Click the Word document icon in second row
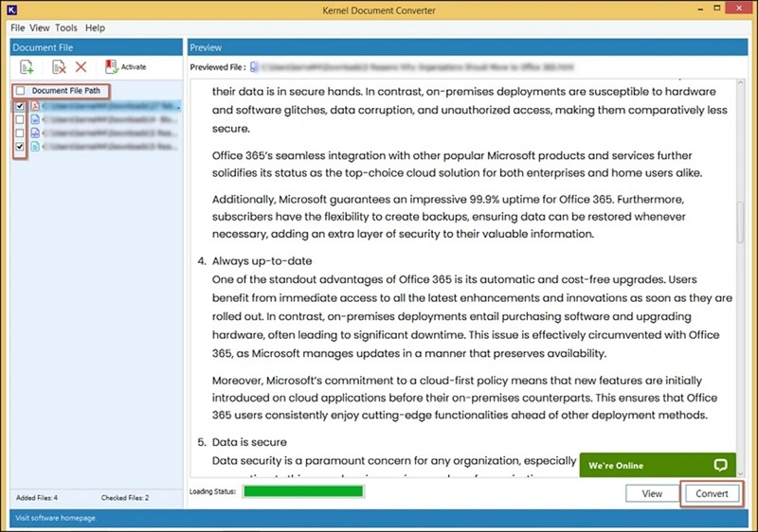Image resolution: width=758 pixels, height=532 pixels. [34, 121]
